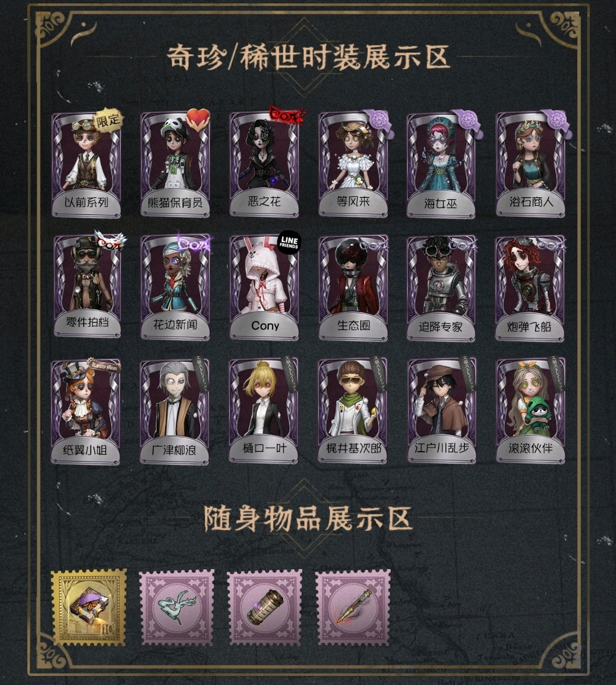Image resolution: width=616 pixels, height=685 pixels.
Task: Click the purple rose badge on 等风来
Action: click(x=377, y=121)
